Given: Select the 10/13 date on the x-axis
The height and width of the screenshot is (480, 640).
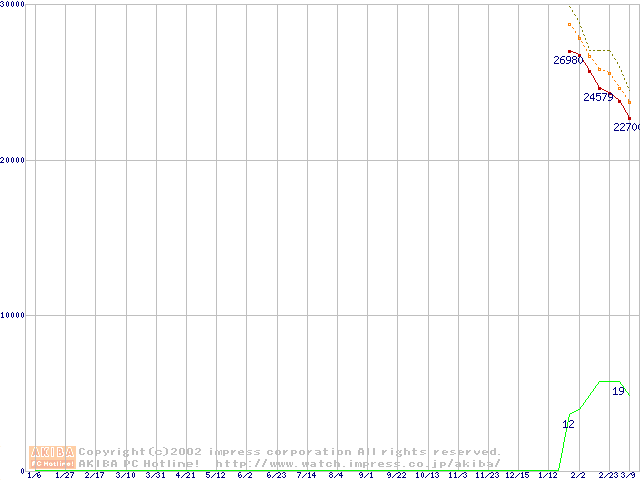Looking at the screenshot, I should click(427, 475).
